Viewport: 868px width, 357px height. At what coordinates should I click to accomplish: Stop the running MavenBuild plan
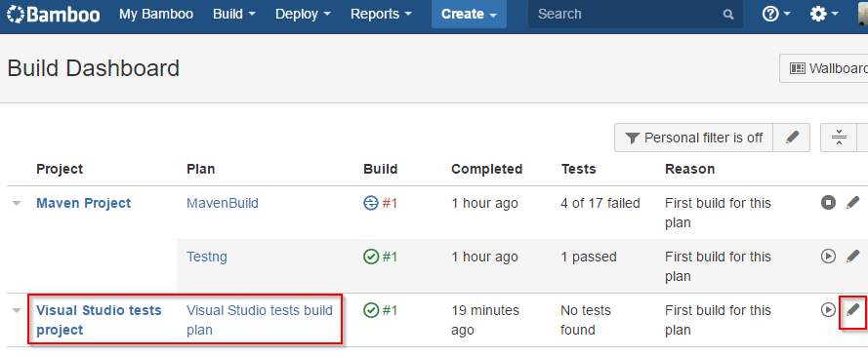point(828,203)
